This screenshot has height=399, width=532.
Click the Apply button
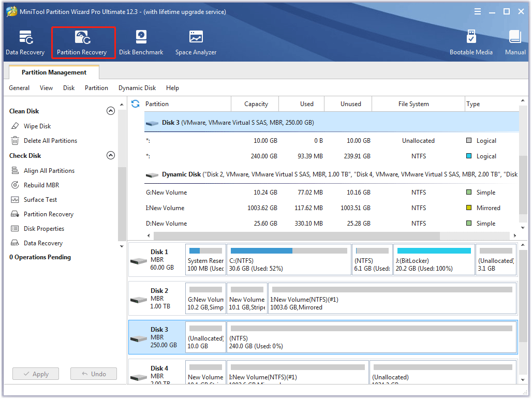[35, 374]
